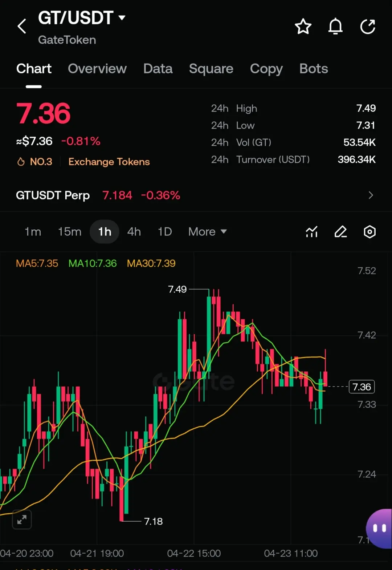Select the 1D timeframe
This screenshot has width=392, height=570.
[x=165, y=232]
